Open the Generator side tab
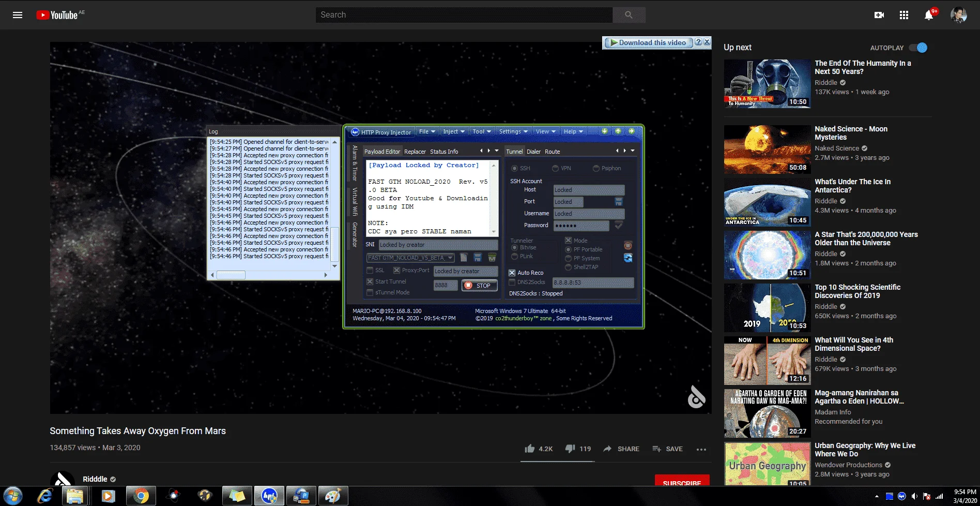 click(x=355, y=234)
